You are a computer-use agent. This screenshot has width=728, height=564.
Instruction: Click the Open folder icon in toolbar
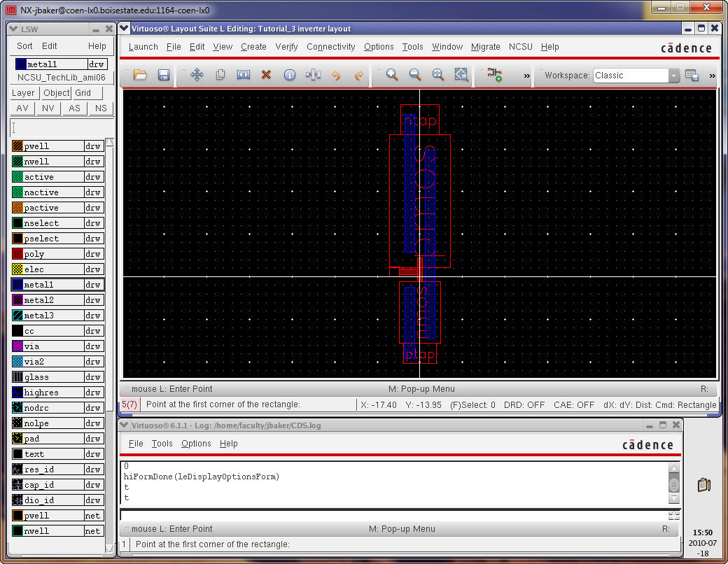[140, 75]
